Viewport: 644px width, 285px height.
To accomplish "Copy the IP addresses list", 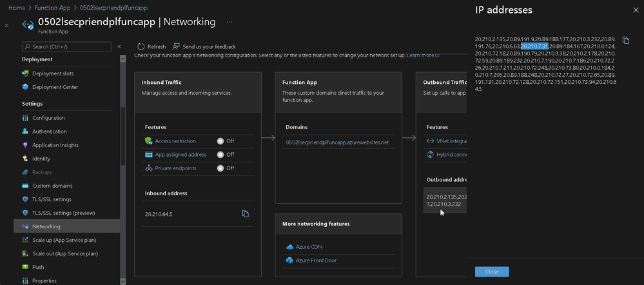I will pyautogui.click(x=625, y=40).
